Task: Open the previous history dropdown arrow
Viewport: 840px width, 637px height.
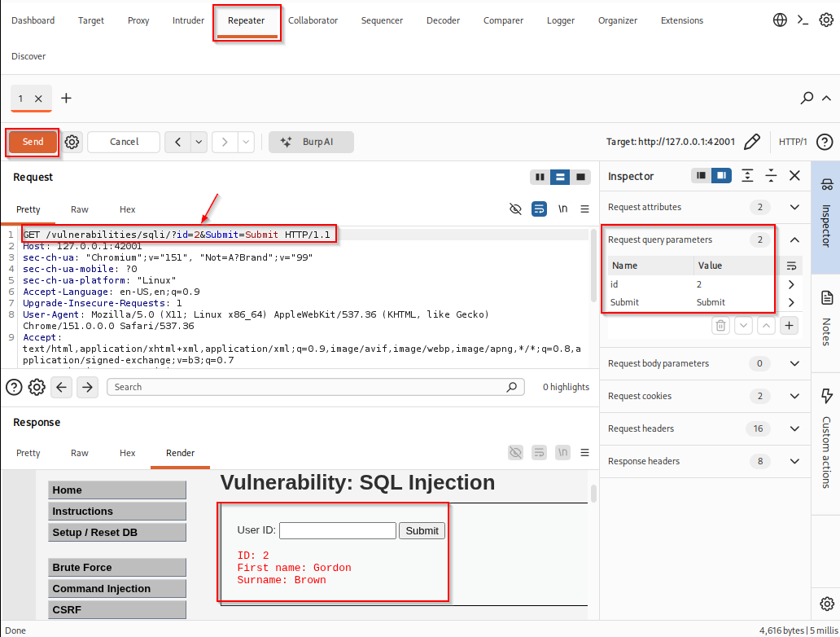Action: coord(199,142)
